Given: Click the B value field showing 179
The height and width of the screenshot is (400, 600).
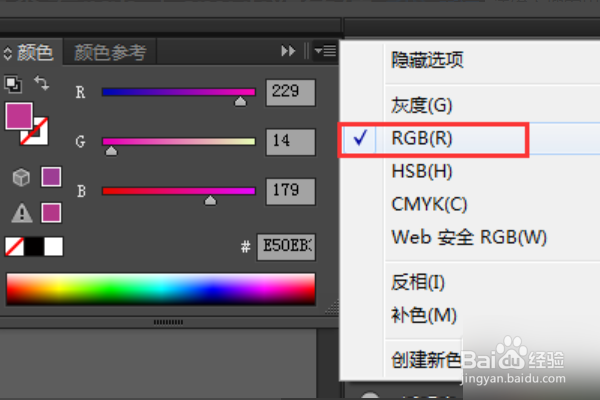Looking at the screenshot, I should pyautogui.click(x=291, y=191).
